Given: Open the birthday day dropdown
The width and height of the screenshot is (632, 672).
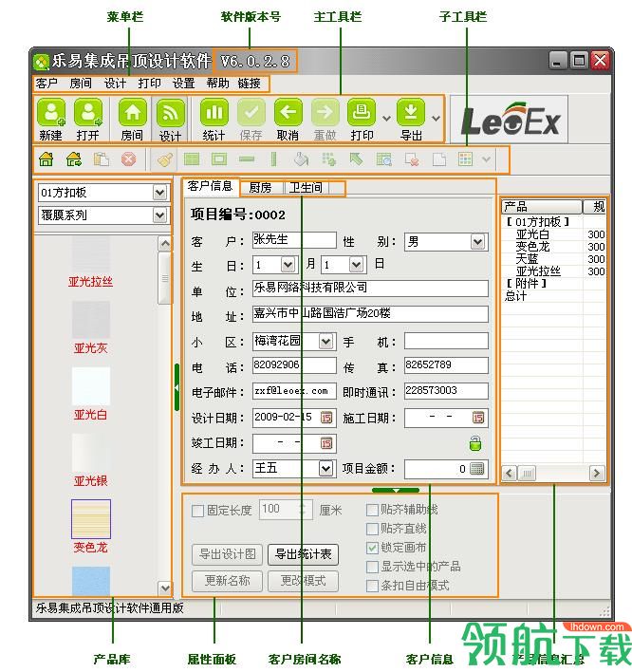Looking at the screenshot, I should click(357, 265).
